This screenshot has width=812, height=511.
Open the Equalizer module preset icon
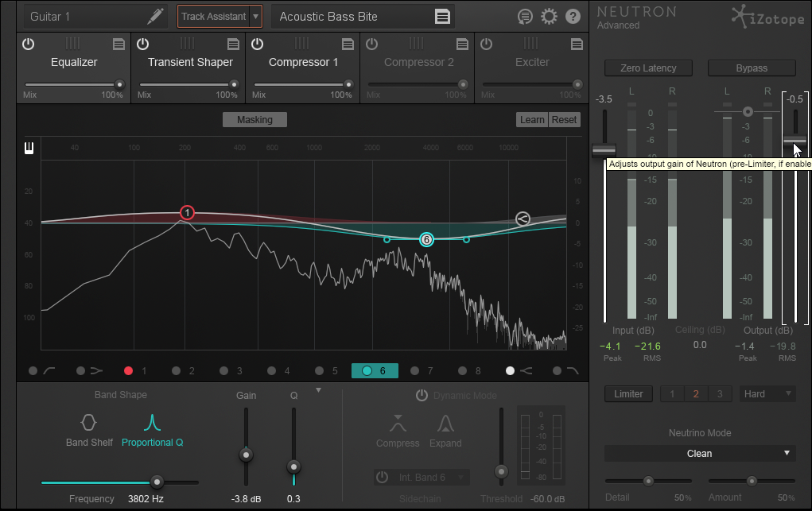(118, 44)
